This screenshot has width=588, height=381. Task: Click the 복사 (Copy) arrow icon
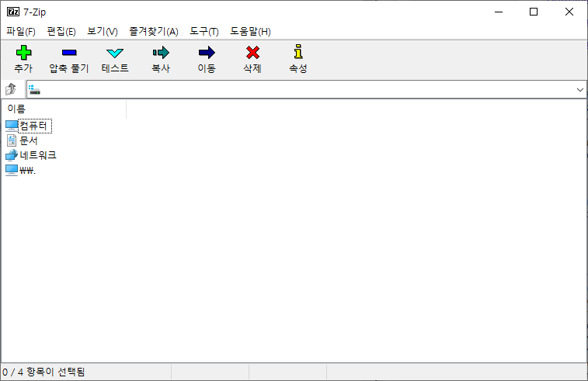pyautogui.click(x=161, y=53)
